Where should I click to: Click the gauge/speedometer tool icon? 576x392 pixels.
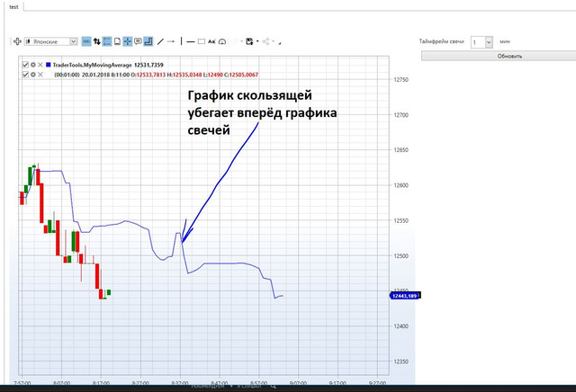(222, 42)
